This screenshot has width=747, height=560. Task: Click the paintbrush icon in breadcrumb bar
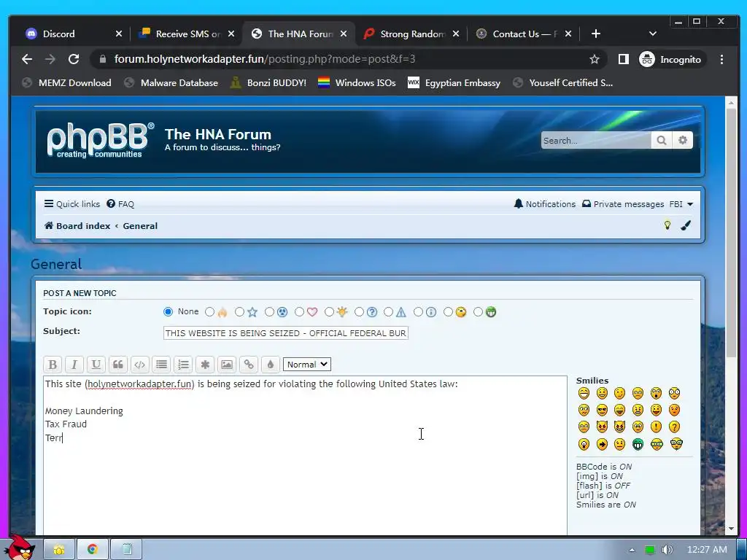tap(686, 225)
